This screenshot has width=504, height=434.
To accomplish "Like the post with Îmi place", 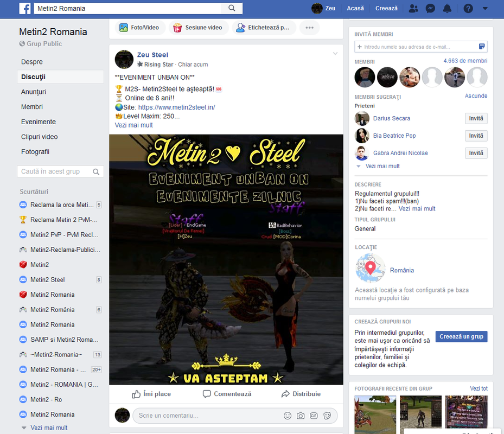I will pos(151,394).
